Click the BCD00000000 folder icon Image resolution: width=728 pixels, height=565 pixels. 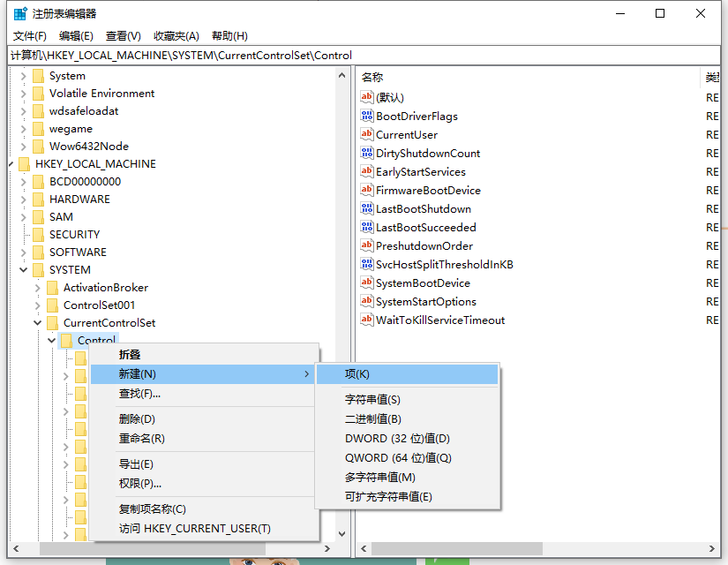tap(39, 182)
